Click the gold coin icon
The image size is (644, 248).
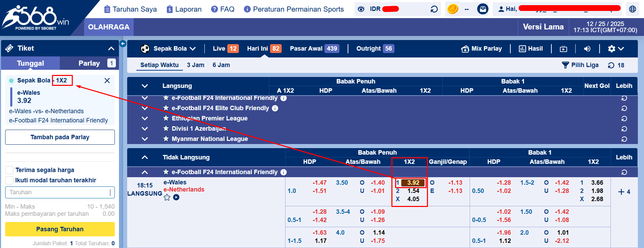tap(453, 9)
